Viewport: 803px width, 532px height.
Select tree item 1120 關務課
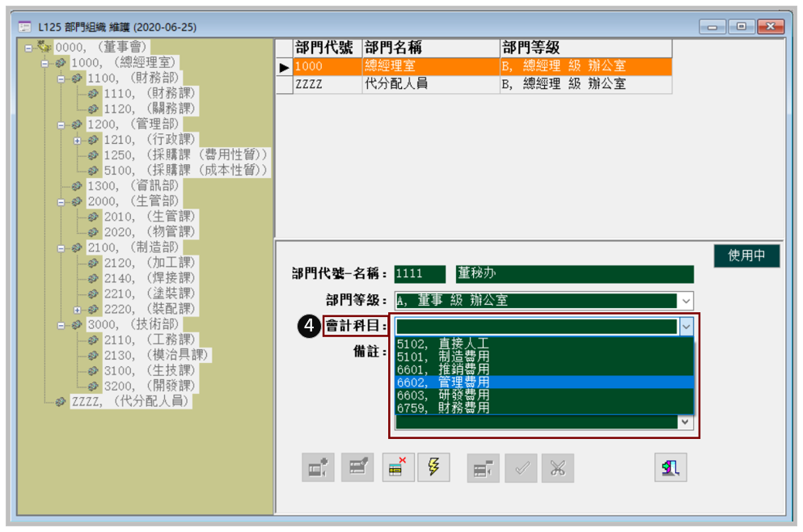[150, 109]
